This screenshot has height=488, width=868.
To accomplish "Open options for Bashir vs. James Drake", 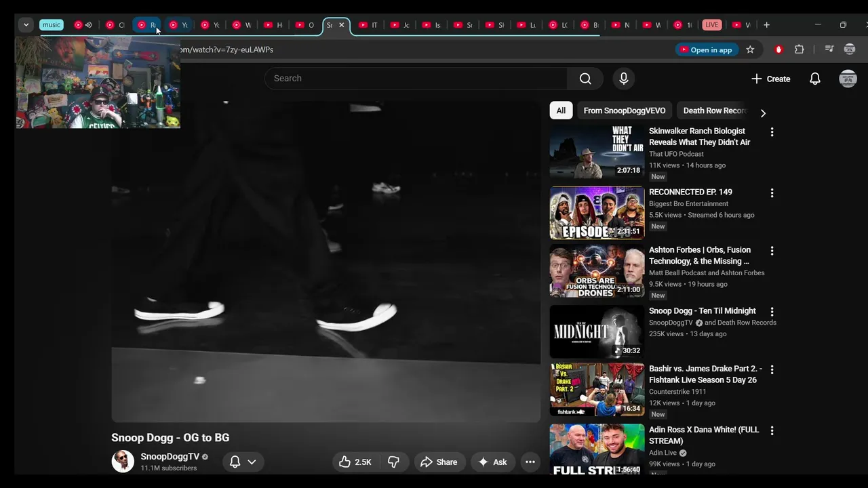I will click(772, 369).
